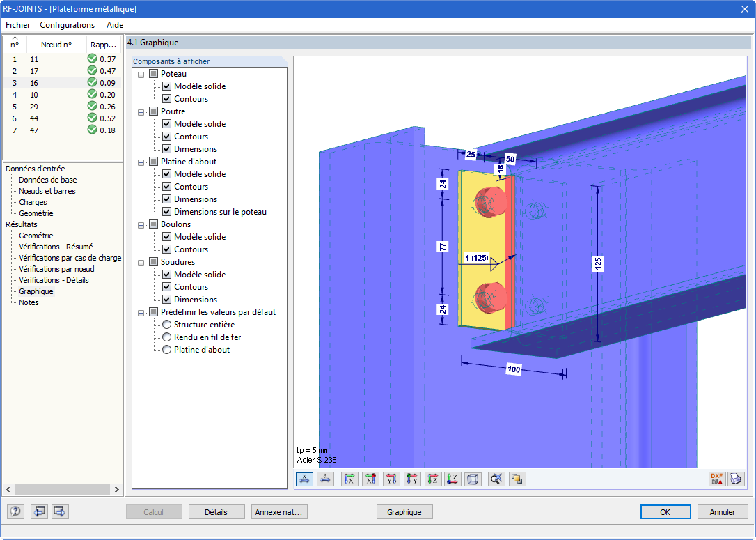756x540 pixels.
Task: View model in X direction
Action: pos(349,479)
